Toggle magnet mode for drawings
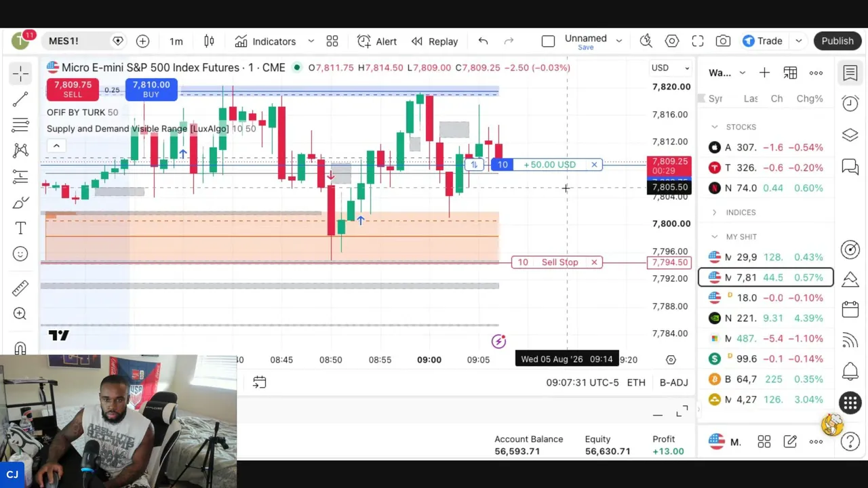This screenshot has width=868, height=488. coord(20,348)
